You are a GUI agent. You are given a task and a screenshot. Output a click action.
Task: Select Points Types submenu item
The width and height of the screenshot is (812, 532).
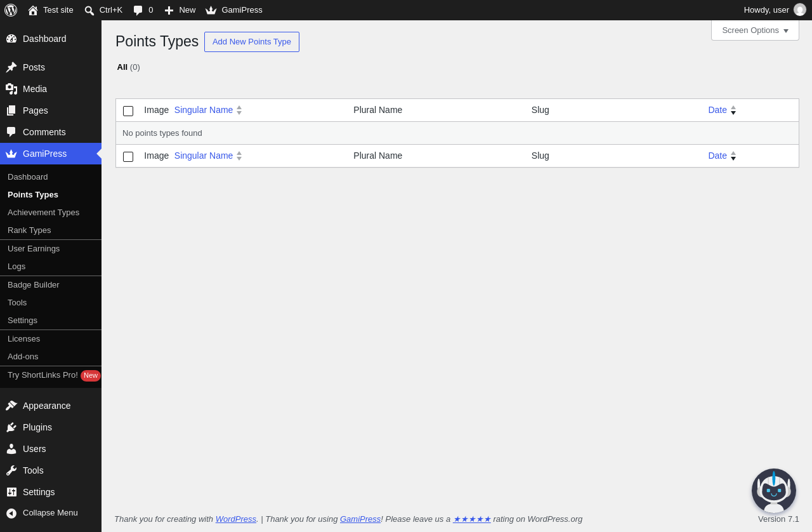pyautogui.click(x=51, y=194)
